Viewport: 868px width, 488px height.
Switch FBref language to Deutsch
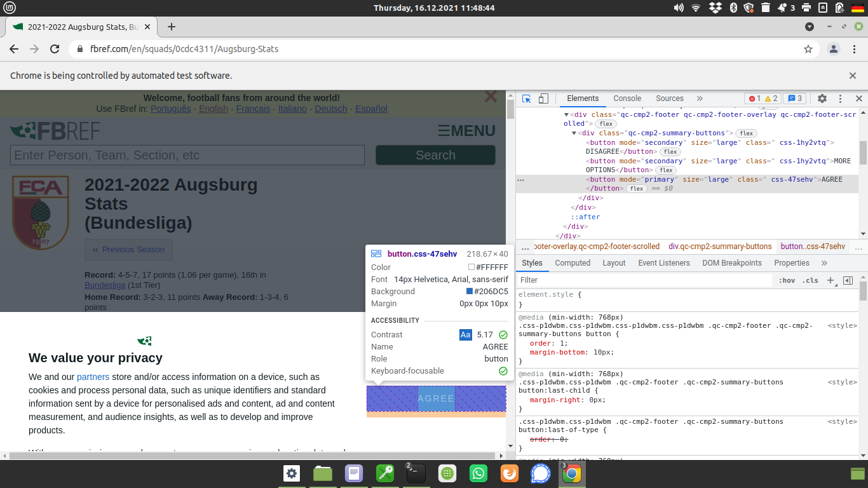pos(331,109)
